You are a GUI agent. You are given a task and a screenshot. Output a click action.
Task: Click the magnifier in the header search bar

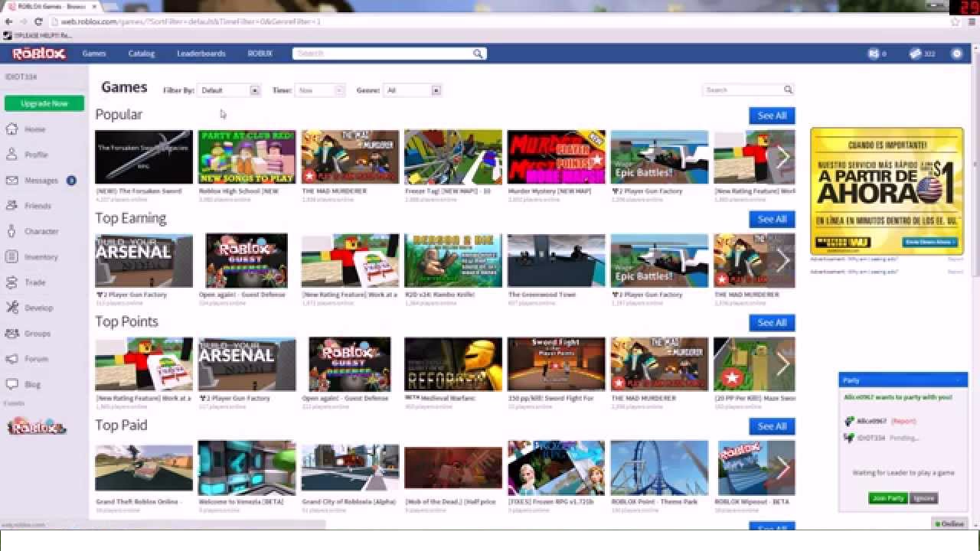pyautogui.click(x=478, y=54)
